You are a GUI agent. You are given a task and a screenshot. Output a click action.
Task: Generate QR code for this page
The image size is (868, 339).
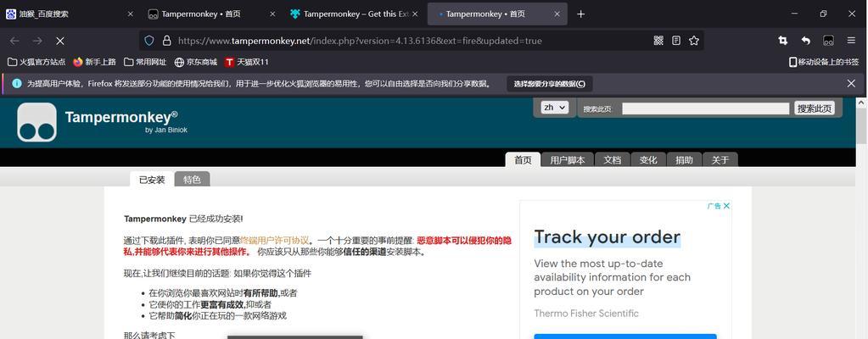(658, 41)
